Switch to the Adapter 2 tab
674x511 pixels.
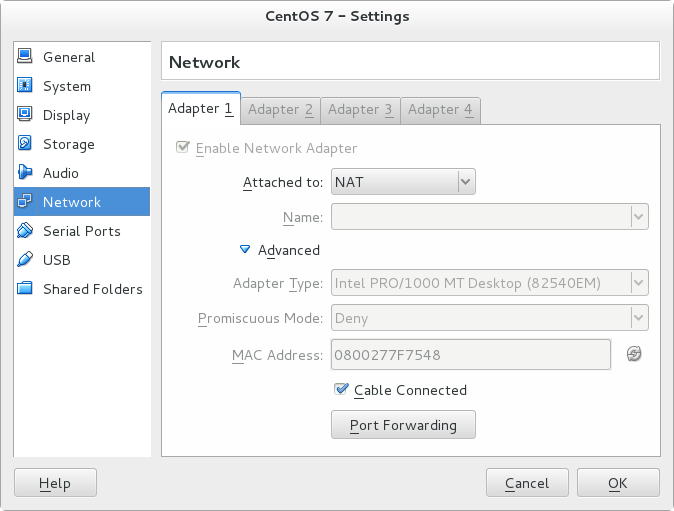(280, 110)
